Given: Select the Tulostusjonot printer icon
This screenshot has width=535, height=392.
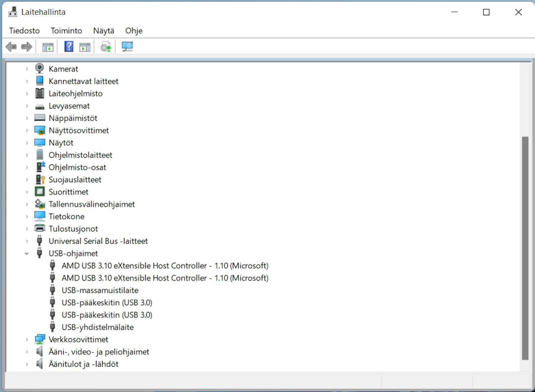Looking at the screenshot, I should (x=40, y=228).
